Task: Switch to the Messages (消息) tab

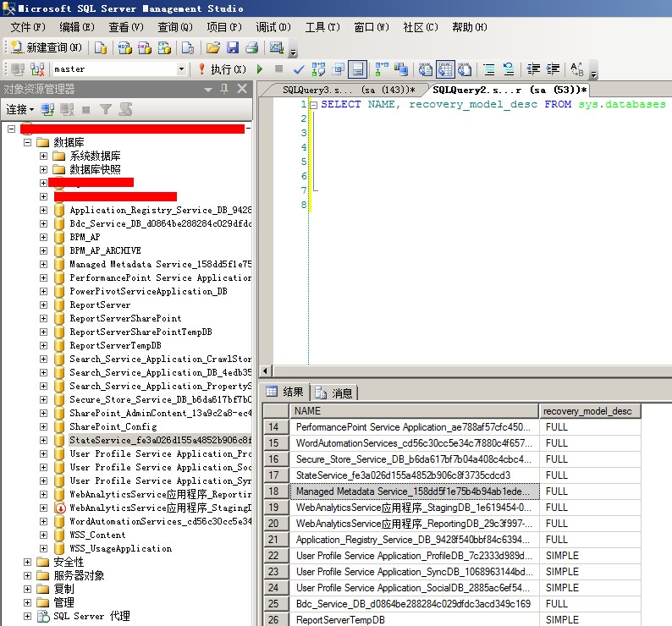Action: (x=333, y=393)
